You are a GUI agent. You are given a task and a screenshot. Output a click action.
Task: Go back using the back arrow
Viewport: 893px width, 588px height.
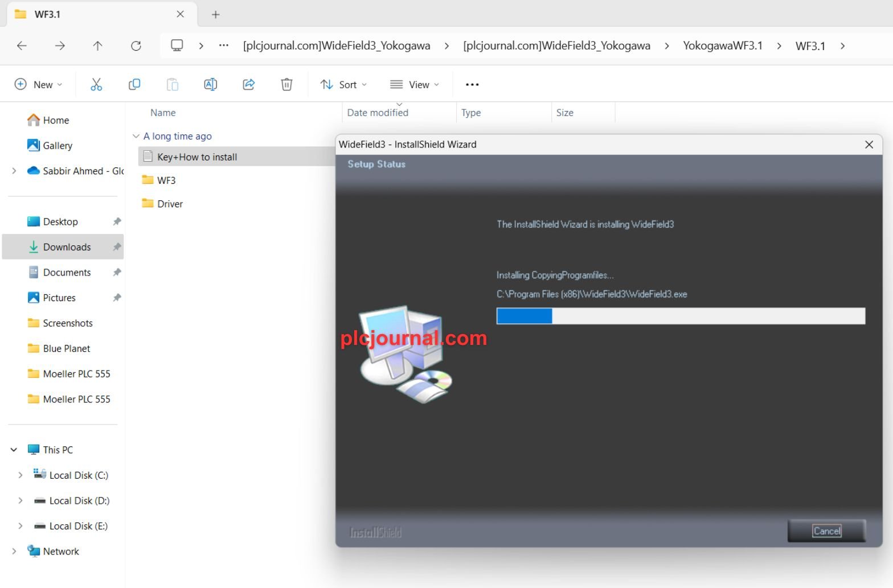click(x=22, y=46)
